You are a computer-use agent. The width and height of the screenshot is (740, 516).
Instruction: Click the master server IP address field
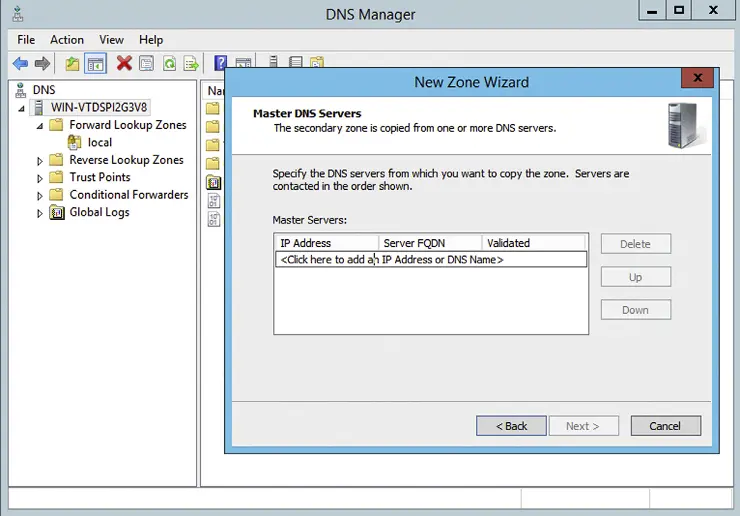point(430,260)
